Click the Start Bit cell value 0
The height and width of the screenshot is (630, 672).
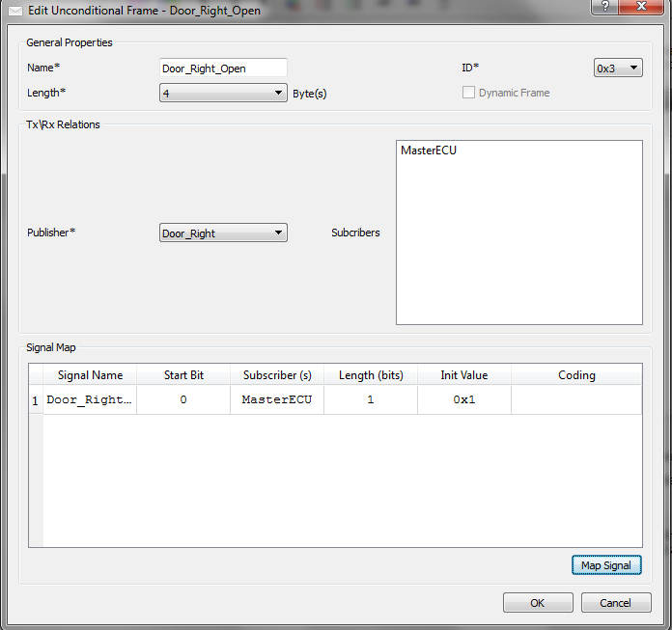click(x=183, y=400)
